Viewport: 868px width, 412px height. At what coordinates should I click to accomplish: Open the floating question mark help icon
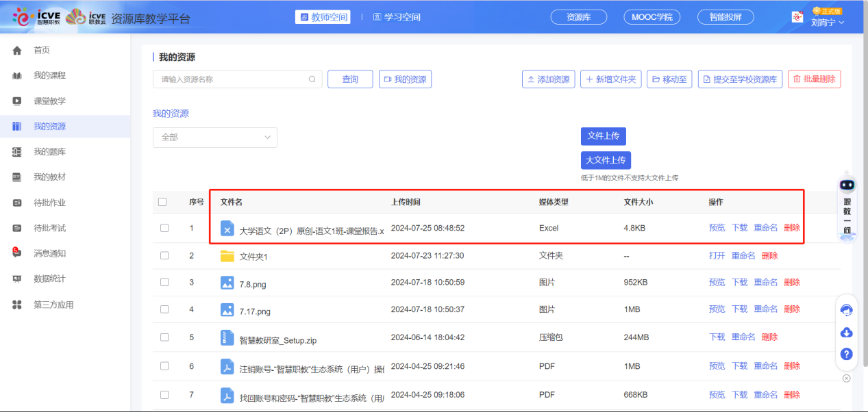(847, 355)
